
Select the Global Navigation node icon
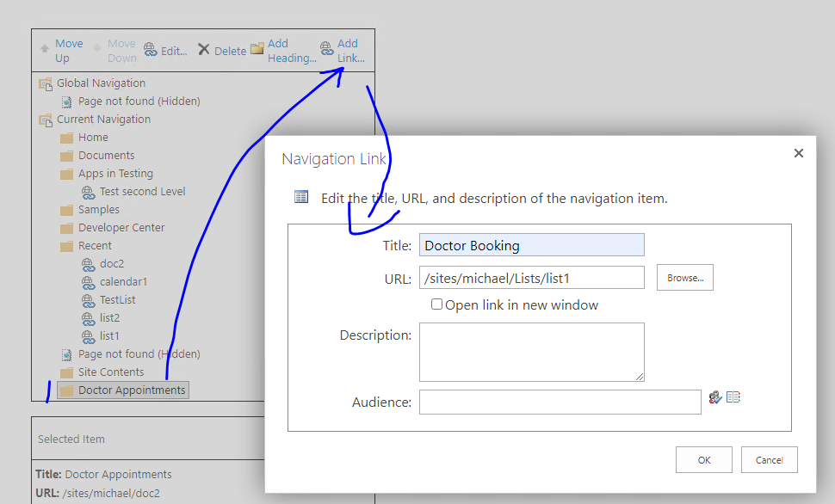click(x=46, y=84)
